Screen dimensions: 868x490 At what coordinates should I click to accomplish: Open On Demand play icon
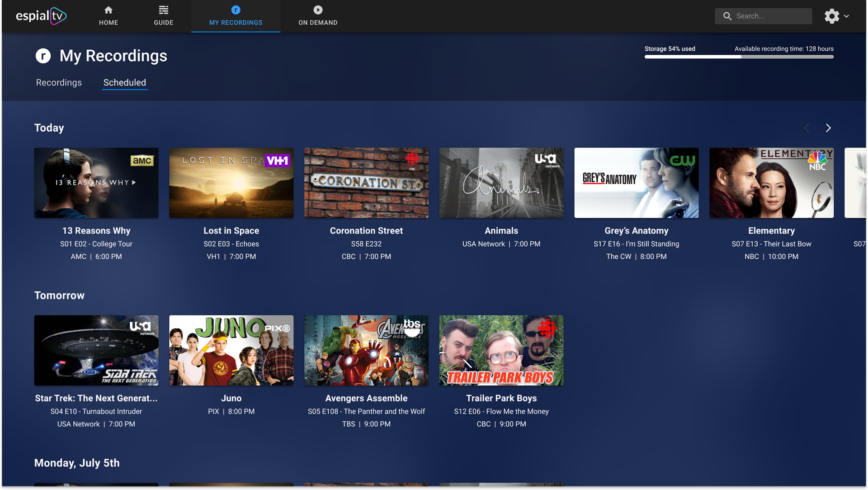point(318,10)
